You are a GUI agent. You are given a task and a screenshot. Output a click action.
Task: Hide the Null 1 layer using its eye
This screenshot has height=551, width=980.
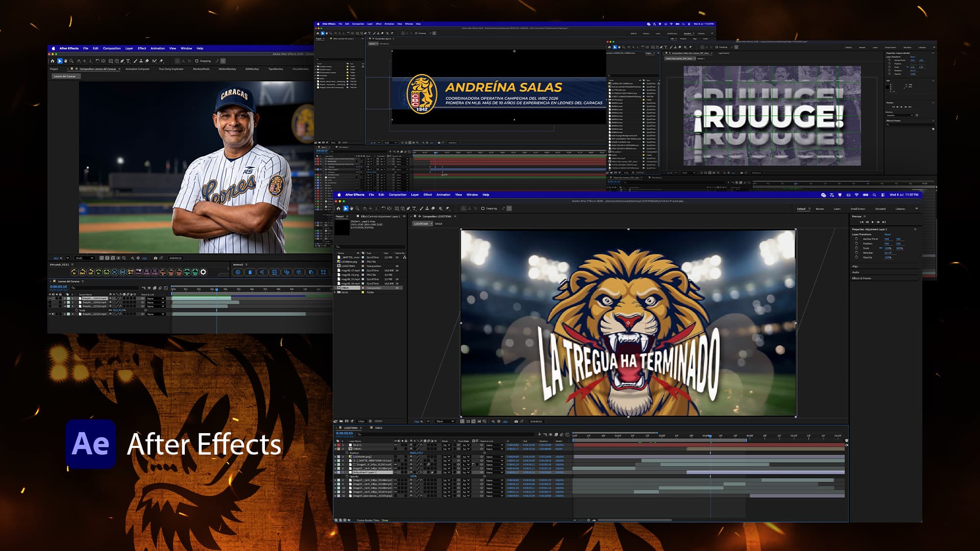(396, 445)
